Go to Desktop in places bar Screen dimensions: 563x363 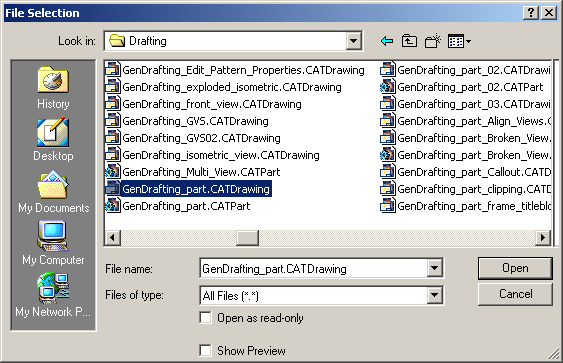tap(53, 140)
